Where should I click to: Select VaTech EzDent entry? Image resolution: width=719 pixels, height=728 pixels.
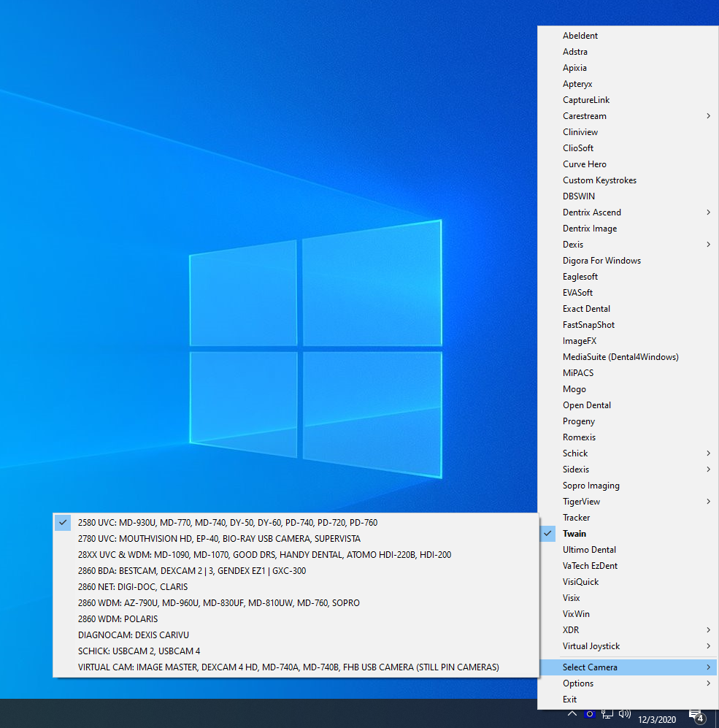pyautogui.click(x=628, y=566)
